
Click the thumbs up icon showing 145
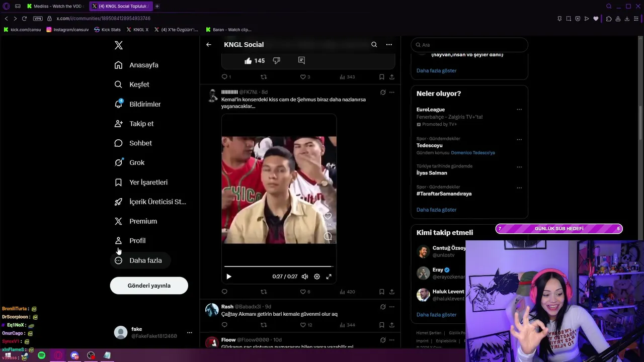pyautogui.click(x=248, y=60)
